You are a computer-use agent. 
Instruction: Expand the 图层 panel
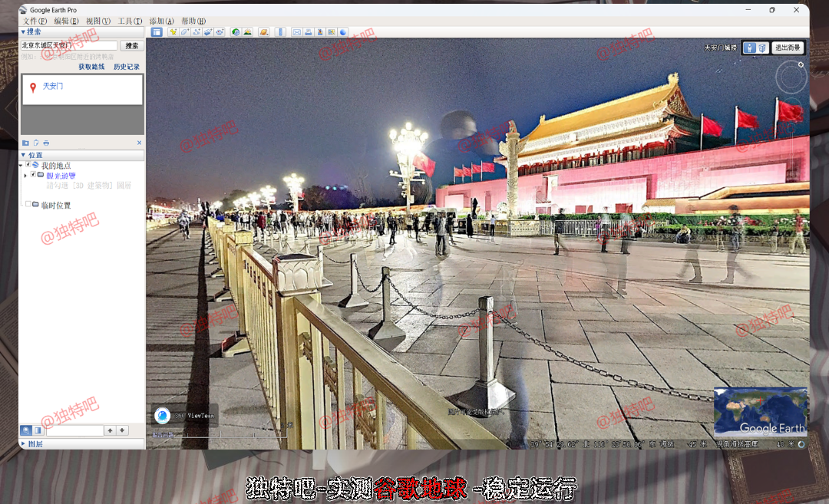pos(23,443)
